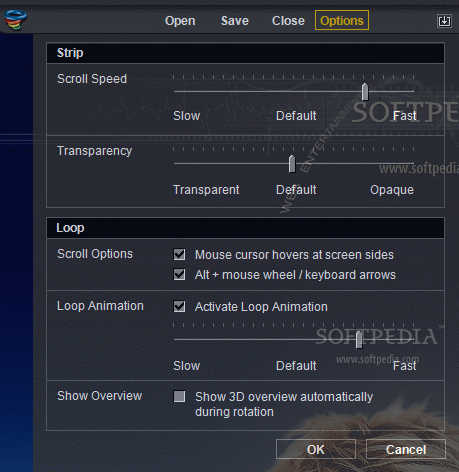
Task: Click the Scroll Speed slider handle
Action: (x=365, y=92)
